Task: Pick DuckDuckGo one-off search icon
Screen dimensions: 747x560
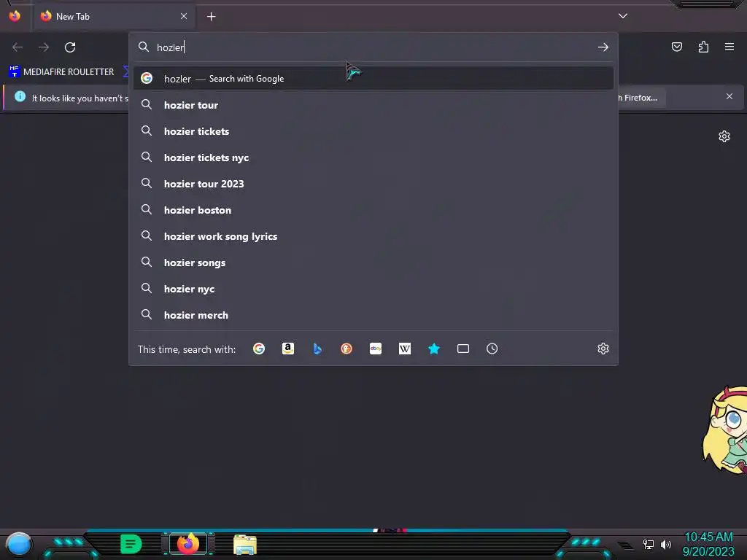Action: point(347,349)
